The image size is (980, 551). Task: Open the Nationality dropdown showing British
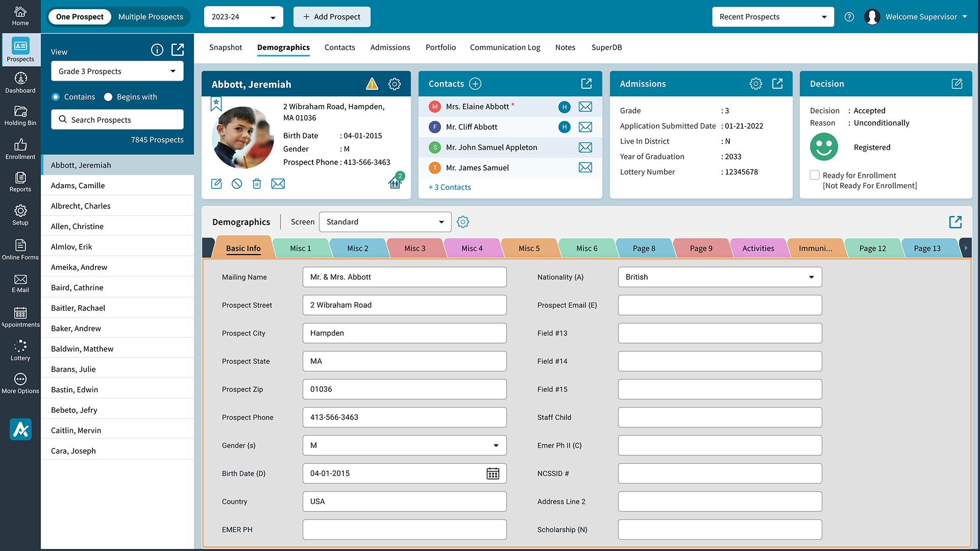click(720, 277)
